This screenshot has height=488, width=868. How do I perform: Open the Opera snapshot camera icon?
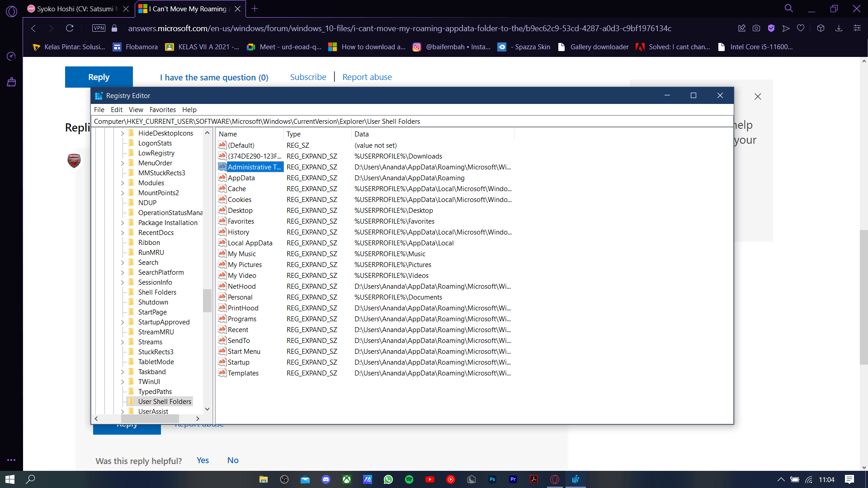[x=756, y=28]
